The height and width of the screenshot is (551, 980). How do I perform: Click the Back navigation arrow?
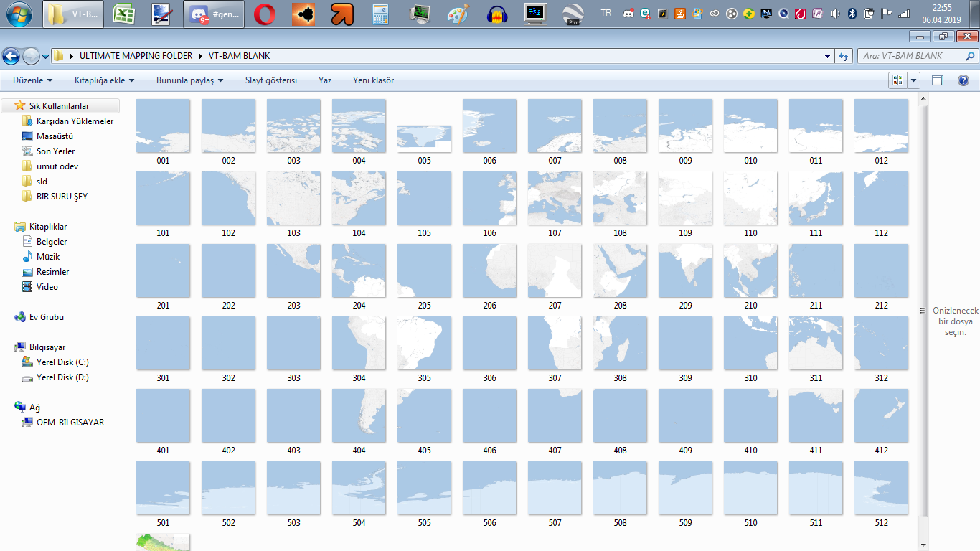pos(11,56)
